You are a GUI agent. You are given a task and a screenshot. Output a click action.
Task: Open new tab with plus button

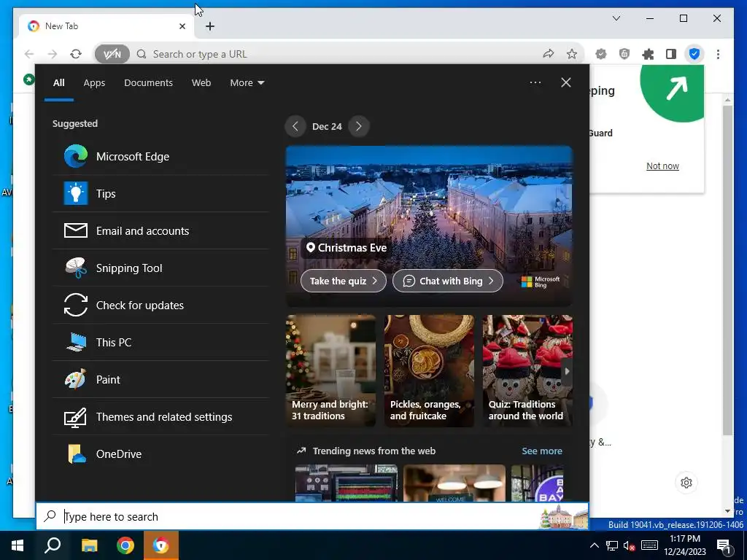[210, 26]
